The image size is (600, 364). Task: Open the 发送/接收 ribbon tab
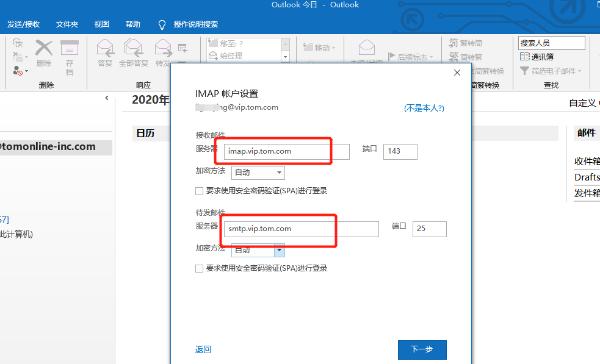pyautogui.click(x=23, y=24)
